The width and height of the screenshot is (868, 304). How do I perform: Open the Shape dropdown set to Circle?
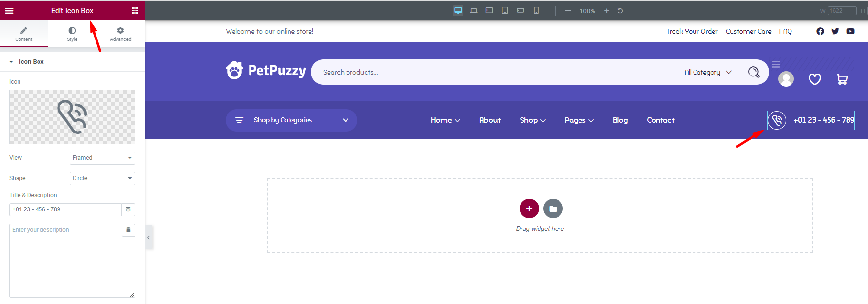[x=102, y=178]
